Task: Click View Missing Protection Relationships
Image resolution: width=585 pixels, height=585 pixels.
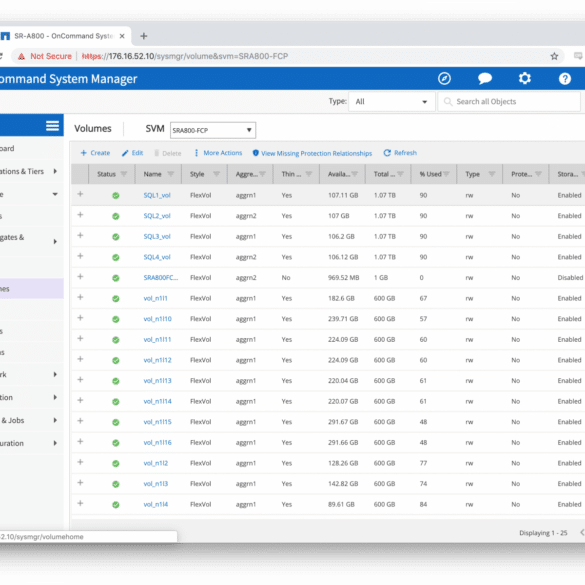Action: [312, 153]
